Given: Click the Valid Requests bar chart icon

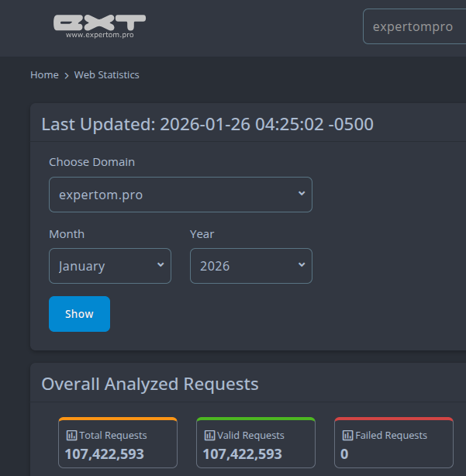Looking at the screenshot, I should 209,436.
